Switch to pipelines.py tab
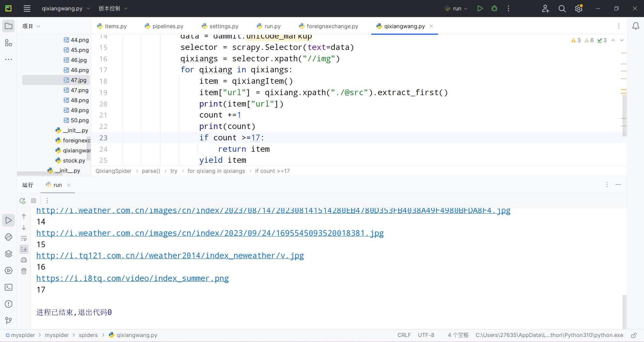This screenshot has width=644, height=342. click(164, 26)
